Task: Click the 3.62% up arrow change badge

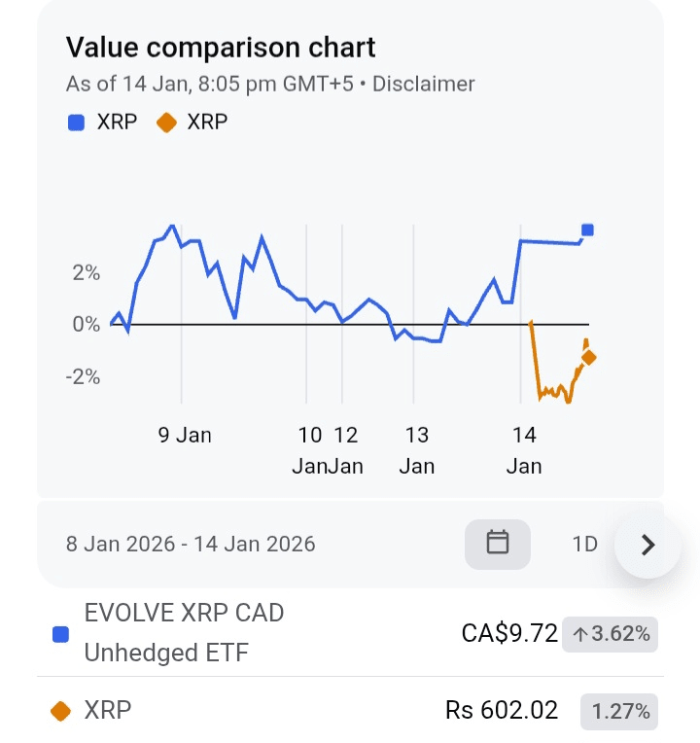Action: coord(612,634)
